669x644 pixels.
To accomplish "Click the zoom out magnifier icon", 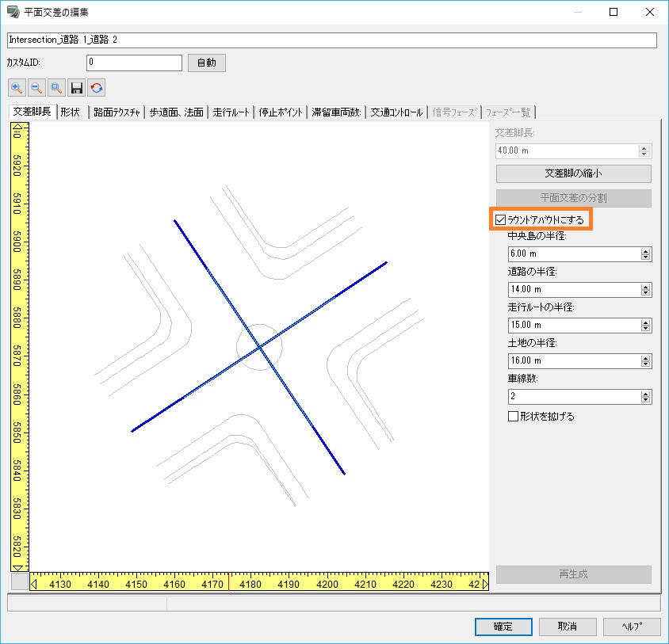I will click(x=36, y=88).
